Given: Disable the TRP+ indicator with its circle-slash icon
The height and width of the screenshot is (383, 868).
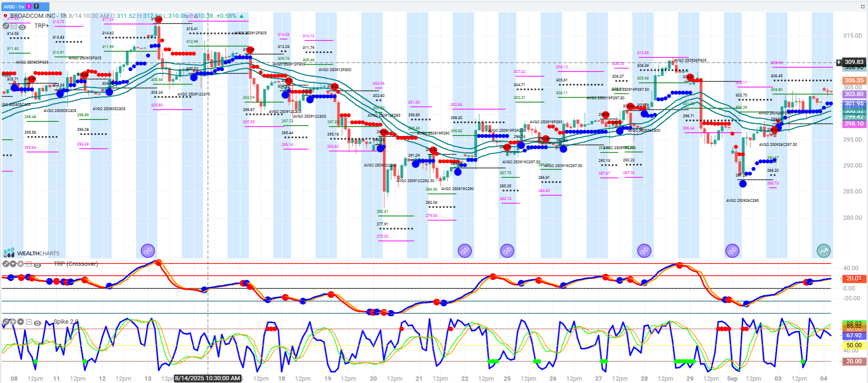Looking at the screenshot, I should pyautogui.click(x=6, y=26).
